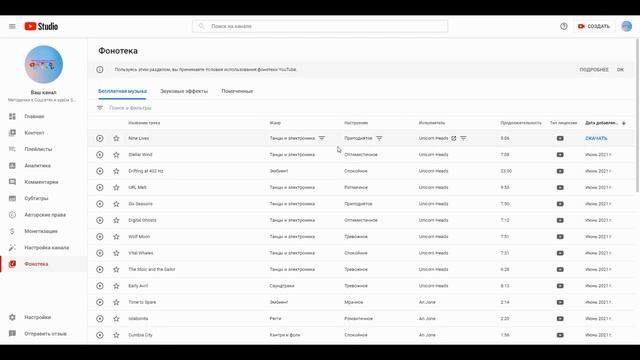Play the Drifting at 432 Hz track
The width and height of the screenshot is (640, 360).
coord(100,171)
